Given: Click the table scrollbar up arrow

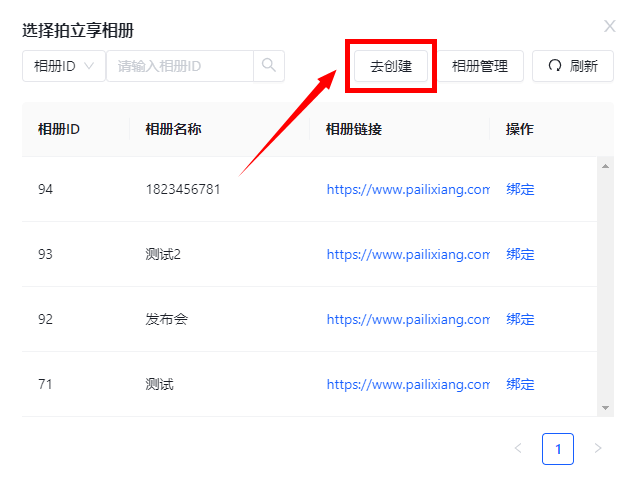Looking at the screenshot, I should (605, 166).
